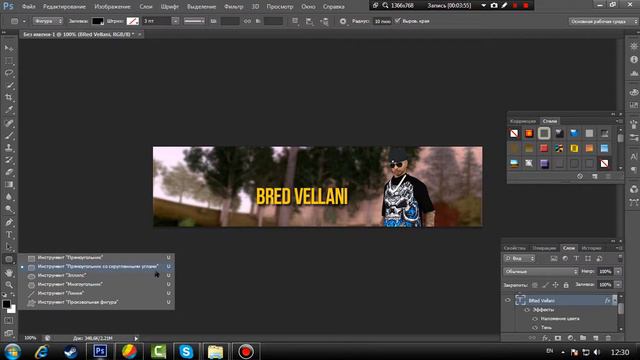
Task: Select the Rectangular Marquee tool
Action: click(x=9, y=60)
